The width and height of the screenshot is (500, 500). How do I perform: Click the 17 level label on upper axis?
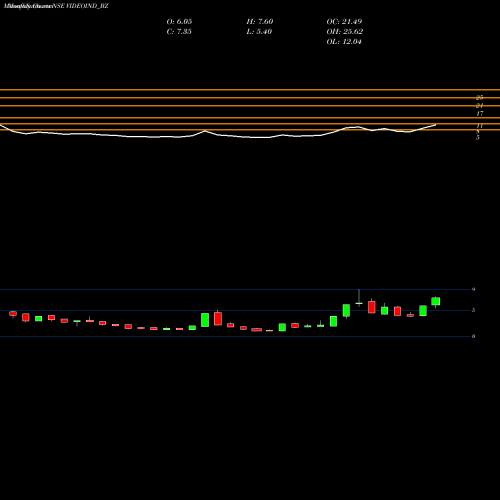(480, 114)
